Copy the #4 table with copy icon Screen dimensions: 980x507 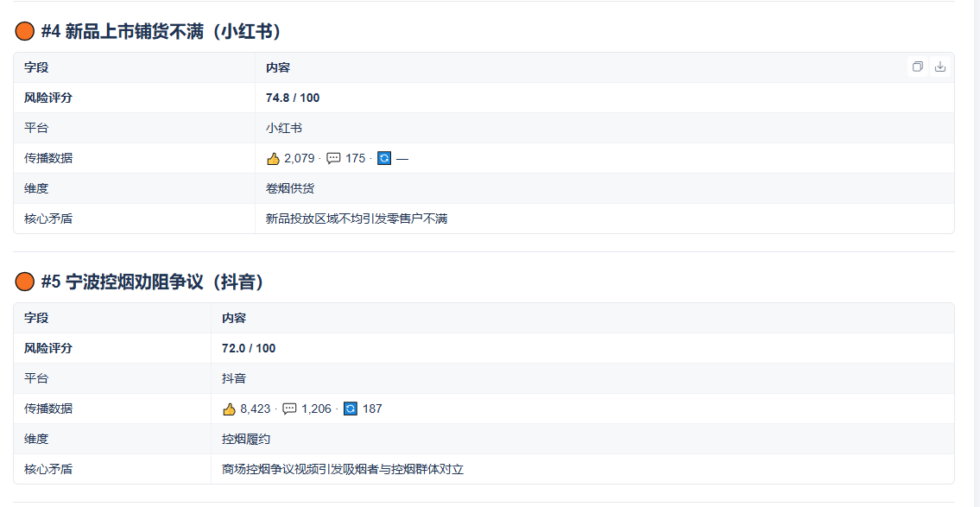click(918, 67)
